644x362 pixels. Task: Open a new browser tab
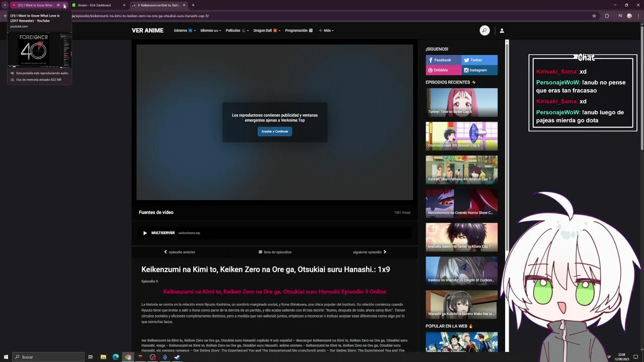pyautogui.click(x=193, y=5)
